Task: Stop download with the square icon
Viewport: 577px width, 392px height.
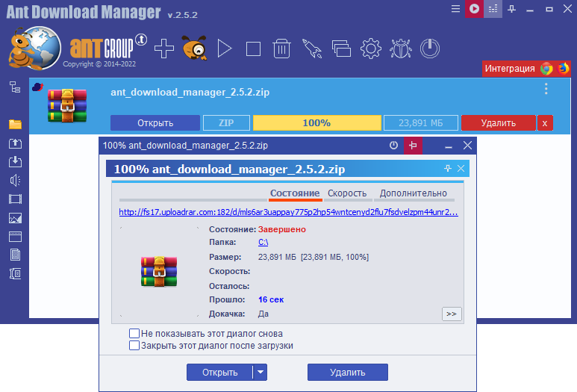Action: [x=253, y=49]
